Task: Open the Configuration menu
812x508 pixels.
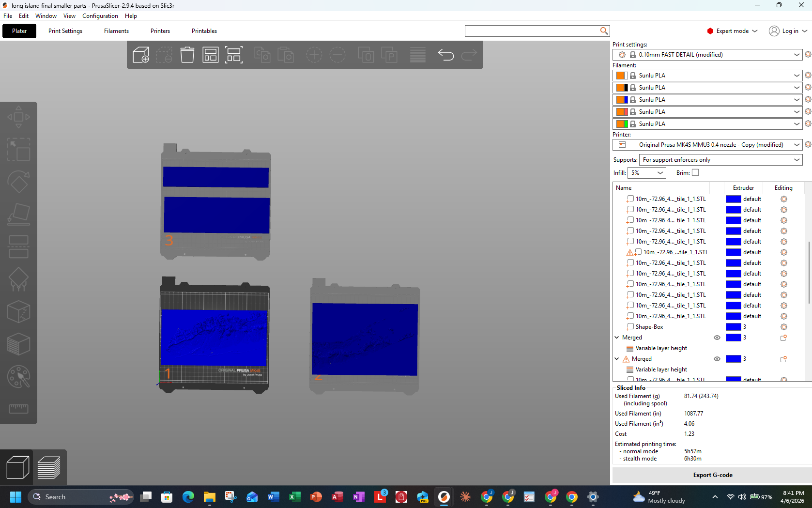Action: click(x=100, y=16)
